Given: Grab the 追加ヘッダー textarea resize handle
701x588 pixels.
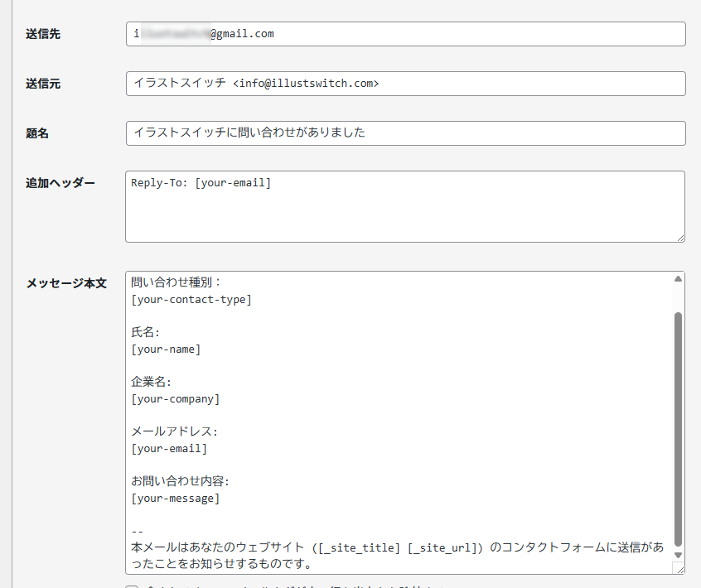Looking at the screenshot, I should (679, 237).
